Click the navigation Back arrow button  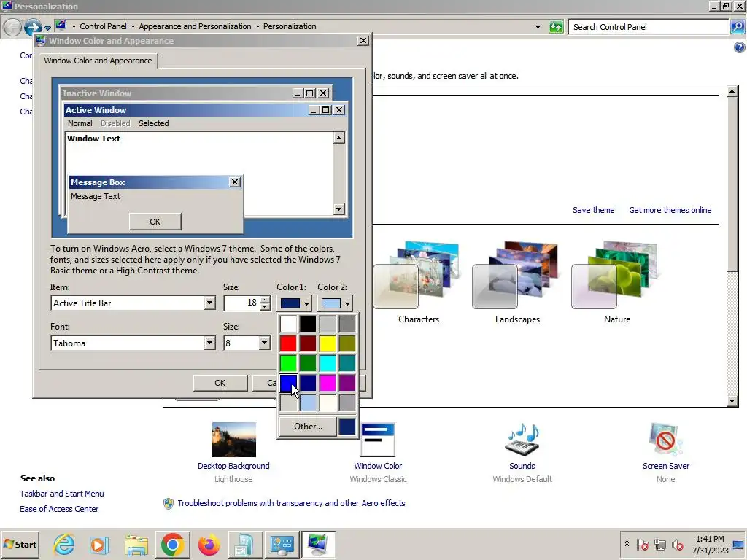(13, 27)
